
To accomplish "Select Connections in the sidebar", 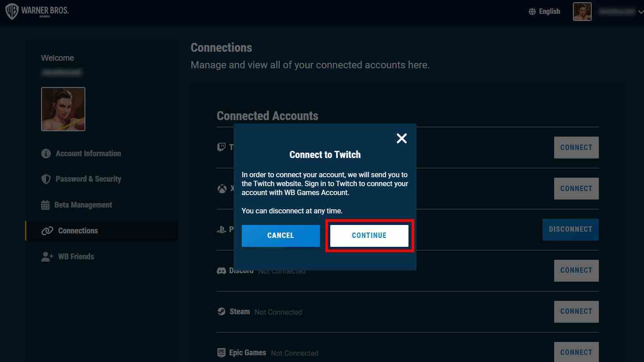I will 101,231.
